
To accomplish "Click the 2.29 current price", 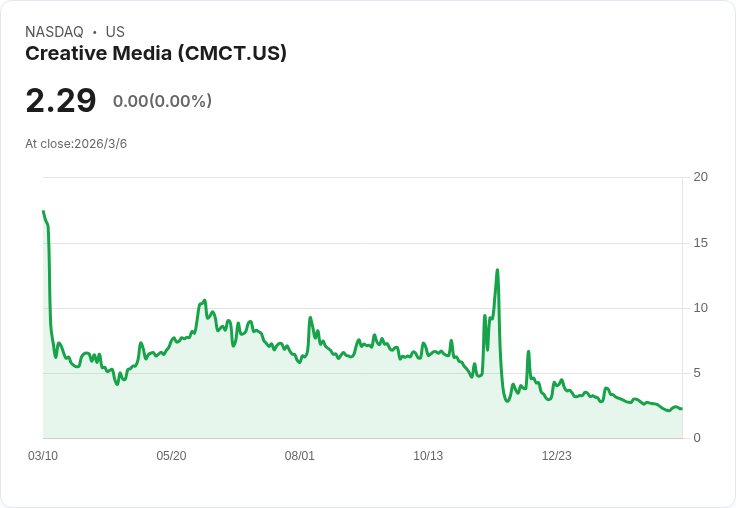I will (61, 100).
